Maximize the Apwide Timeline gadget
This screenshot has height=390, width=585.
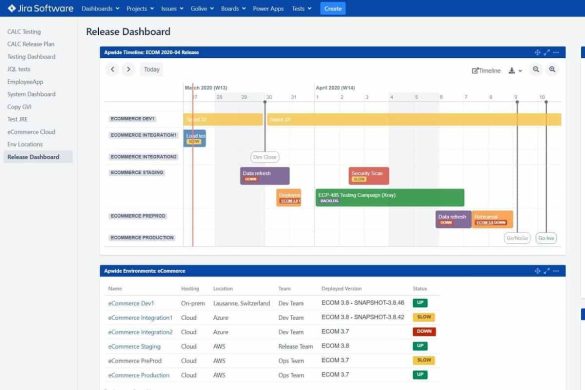(x=547, y=52)
